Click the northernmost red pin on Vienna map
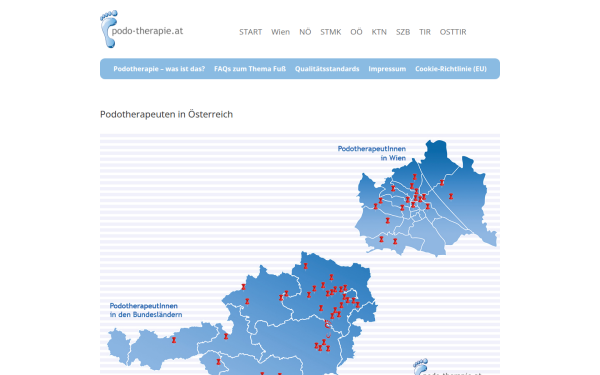 click(x=414, y=177)
